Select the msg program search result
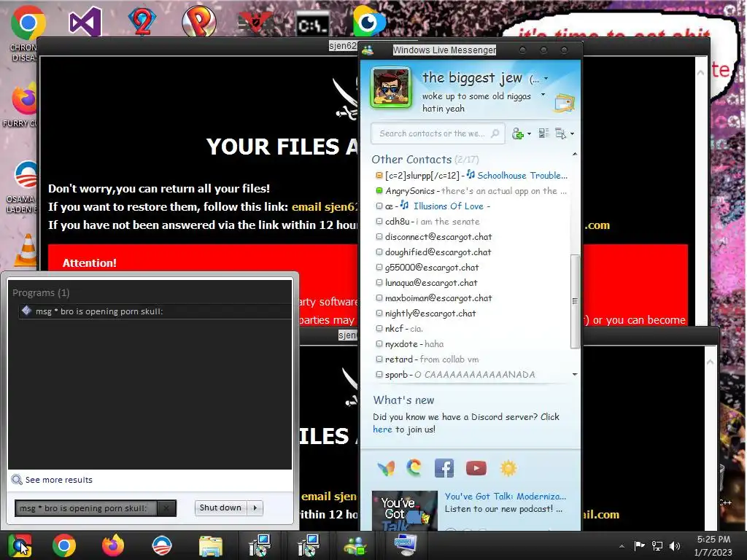This screenshot has width=747, height=560. pos(155,311)
